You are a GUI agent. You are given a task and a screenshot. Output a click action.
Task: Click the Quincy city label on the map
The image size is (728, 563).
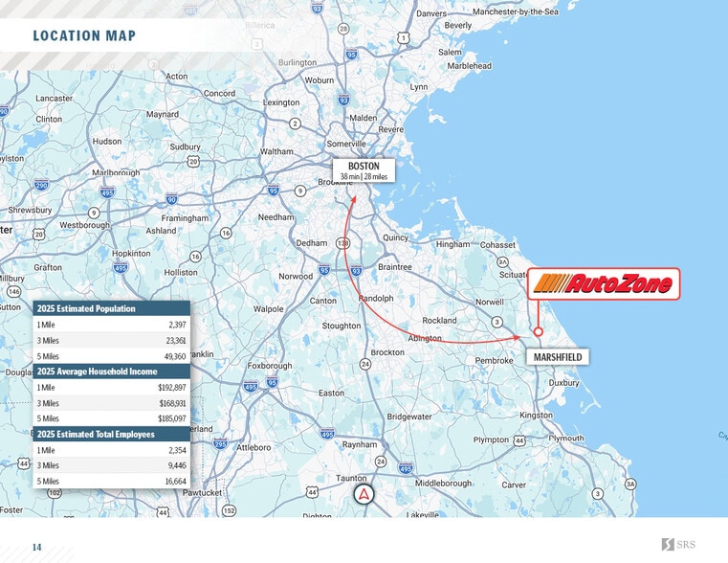pyautogui.click(x=395, y=237)
